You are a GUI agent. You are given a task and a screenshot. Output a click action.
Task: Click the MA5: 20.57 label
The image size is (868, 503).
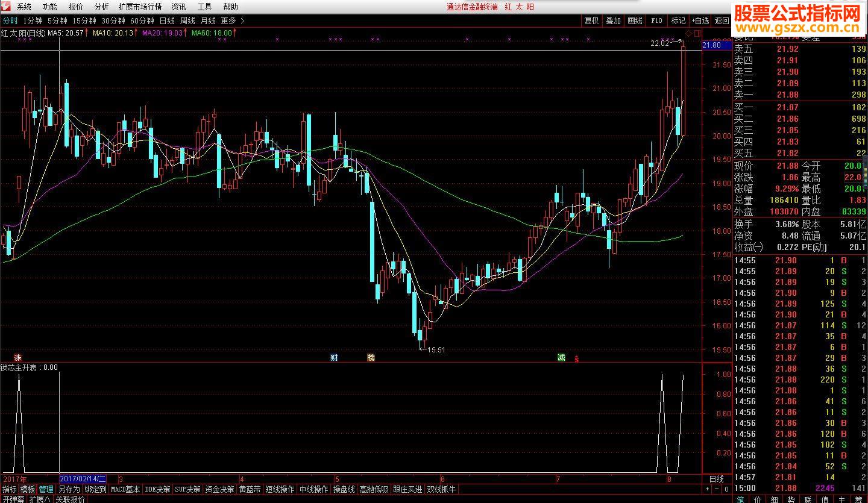coord(66,33)
